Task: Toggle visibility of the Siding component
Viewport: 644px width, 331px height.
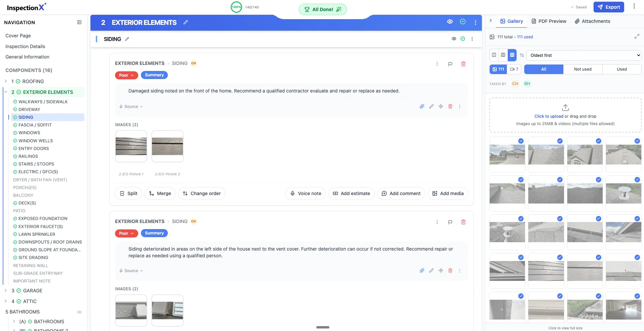Action: (x=454, y=39)
